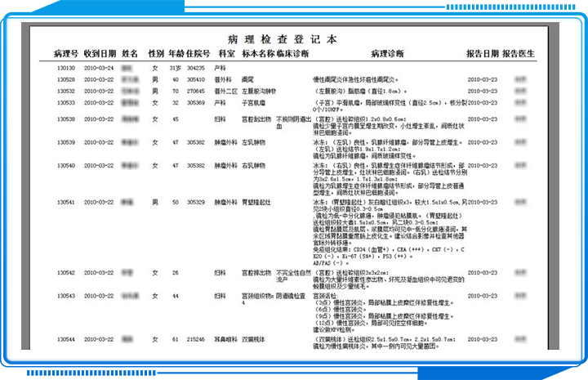This screenshot has height=380, width=588.
Task: Select the 科室 column header
Action: point(226,53)
